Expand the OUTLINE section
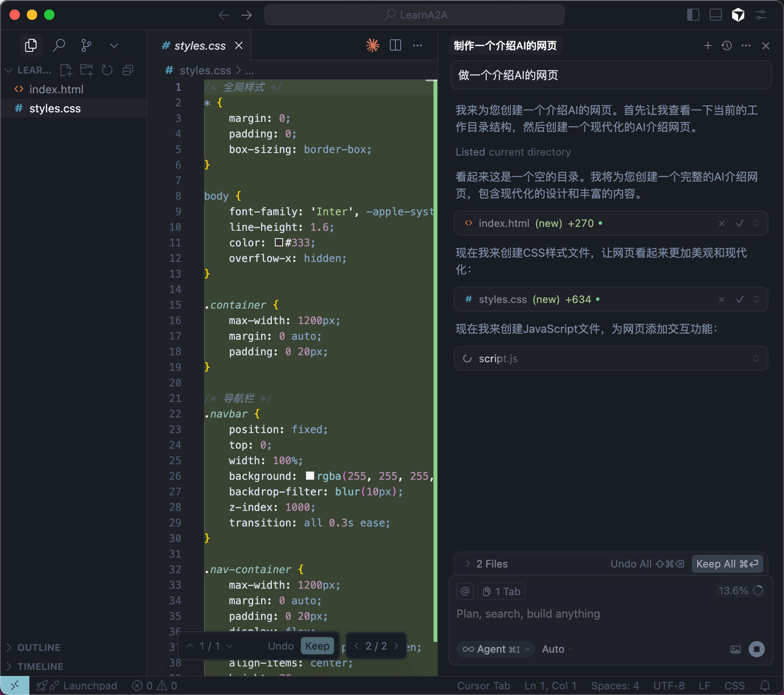Image resolution: width=784 pixels, height=695 pixels. 38,647
